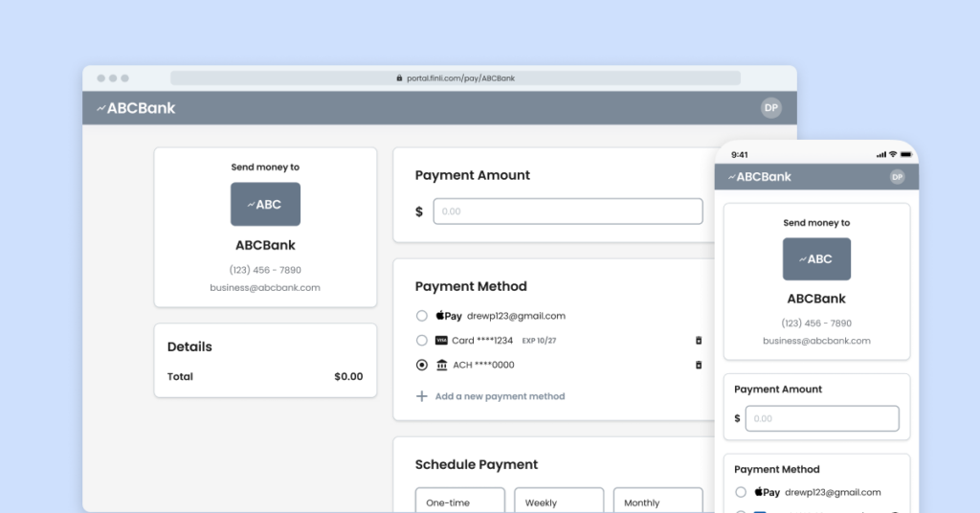This screenshot has width=980, height=513.
Task: Select the Card ****1234 radio button
Action: tap(422, 341)
